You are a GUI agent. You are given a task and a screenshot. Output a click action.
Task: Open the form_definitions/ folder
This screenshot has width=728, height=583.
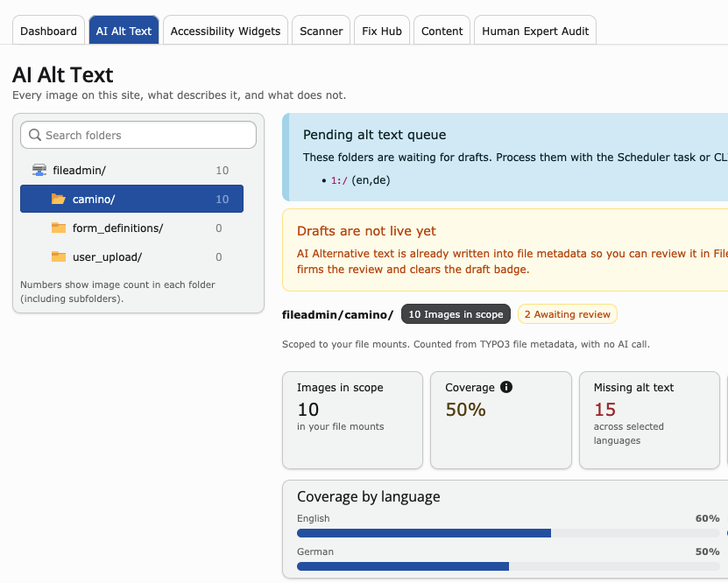(132, 228)
